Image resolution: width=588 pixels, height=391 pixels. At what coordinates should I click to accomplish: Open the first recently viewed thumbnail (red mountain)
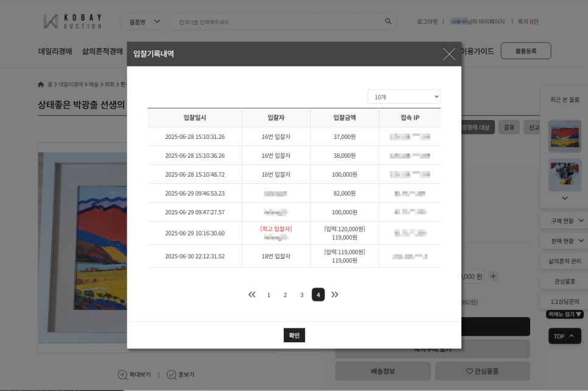565,136
